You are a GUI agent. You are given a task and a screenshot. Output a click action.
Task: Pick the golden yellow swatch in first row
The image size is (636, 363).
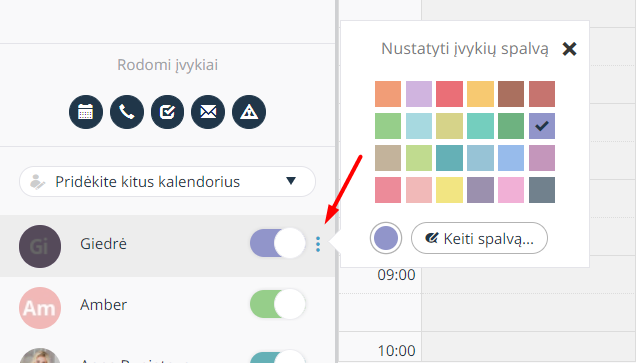(x=480, y=94)
